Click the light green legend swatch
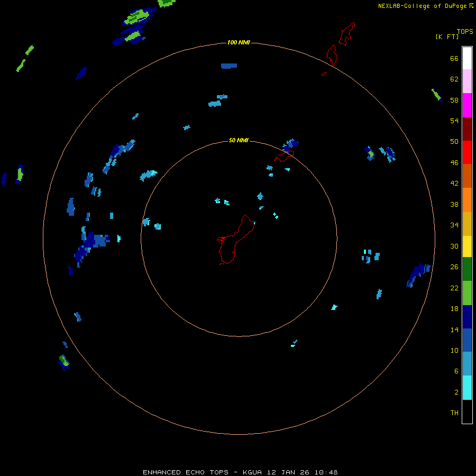Image resolution: width=476 pixels, height=476 pixels. pyautogui.click(x=467, y=293)
